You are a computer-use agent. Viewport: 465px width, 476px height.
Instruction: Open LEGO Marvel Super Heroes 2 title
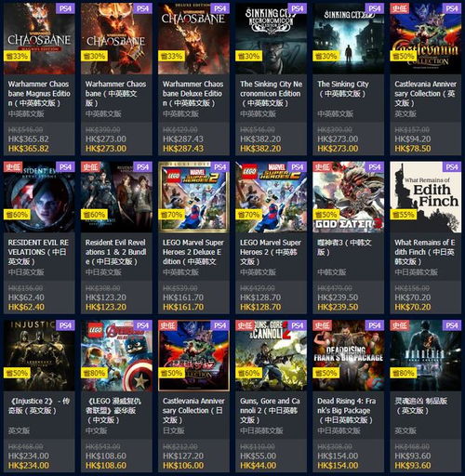click(x=269, y=252)
